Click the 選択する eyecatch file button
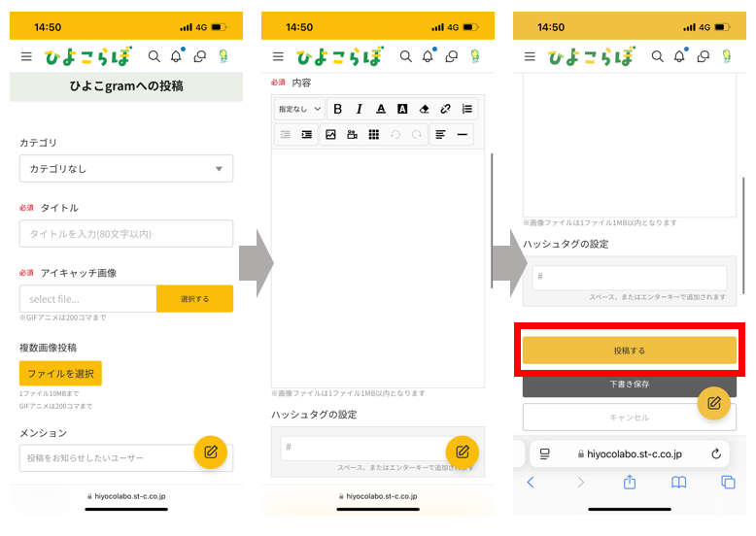Image resolution: width=756 pixels, height=536 pixels. pyautogui.click(x=194, y=298)
